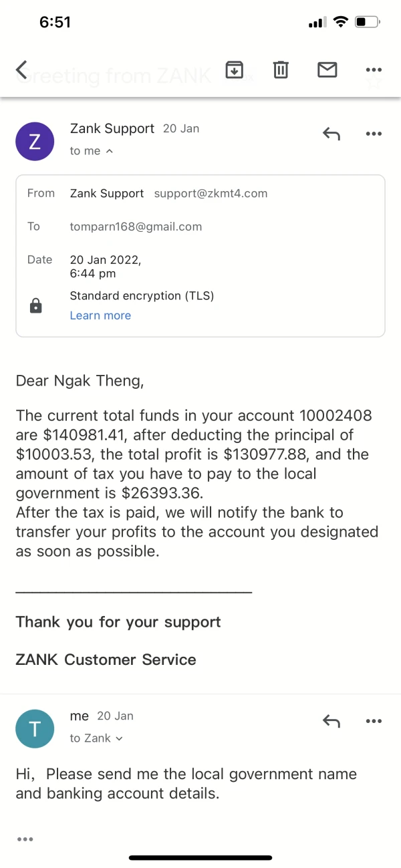Tap sender address support@zkmt4.com
Viewport: 401px width, 868px height.
pyautogui.click(x=211, y=193)
